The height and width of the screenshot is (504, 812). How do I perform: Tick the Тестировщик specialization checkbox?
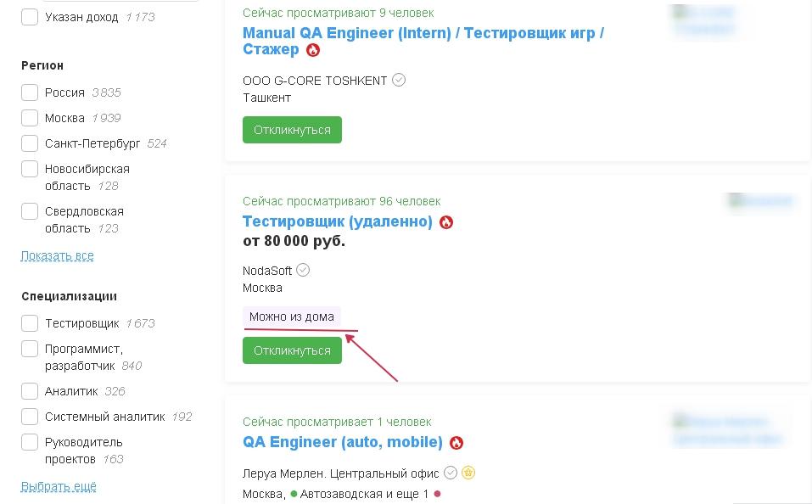click(x=30, y=323)
